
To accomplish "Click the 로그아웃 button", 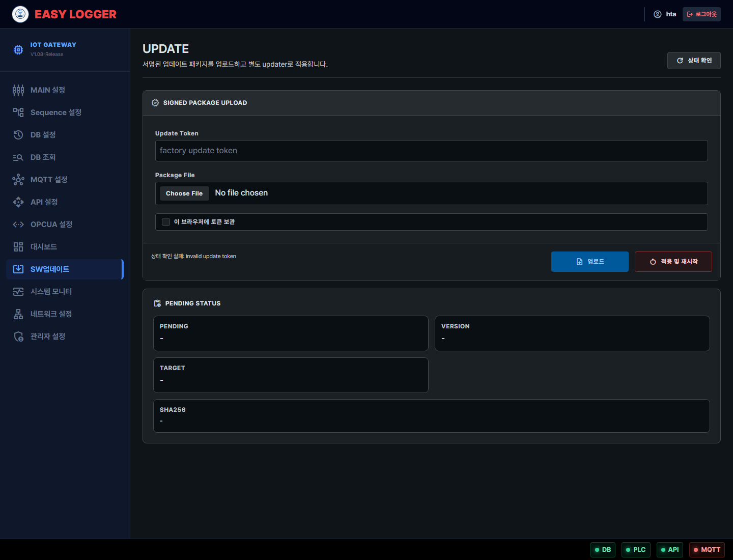I will point(701,14).
